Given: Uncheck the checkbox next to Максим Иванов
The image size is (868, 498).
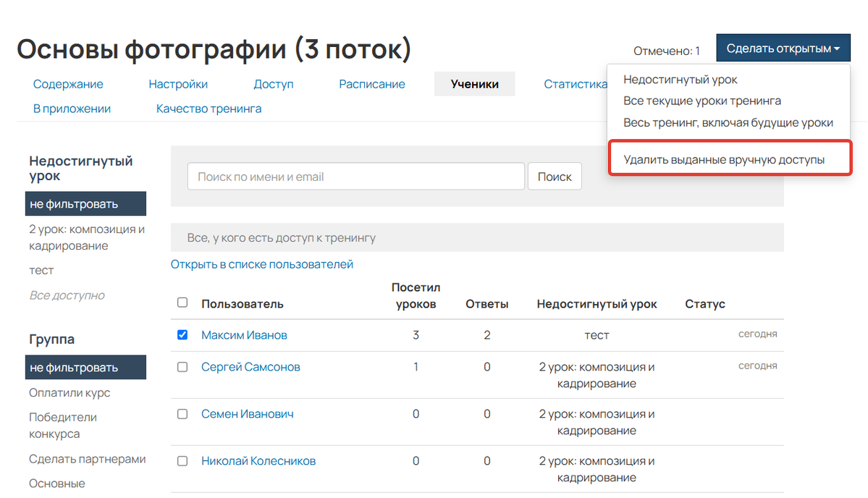Looking at the screenshot, I should click(183, 335).
